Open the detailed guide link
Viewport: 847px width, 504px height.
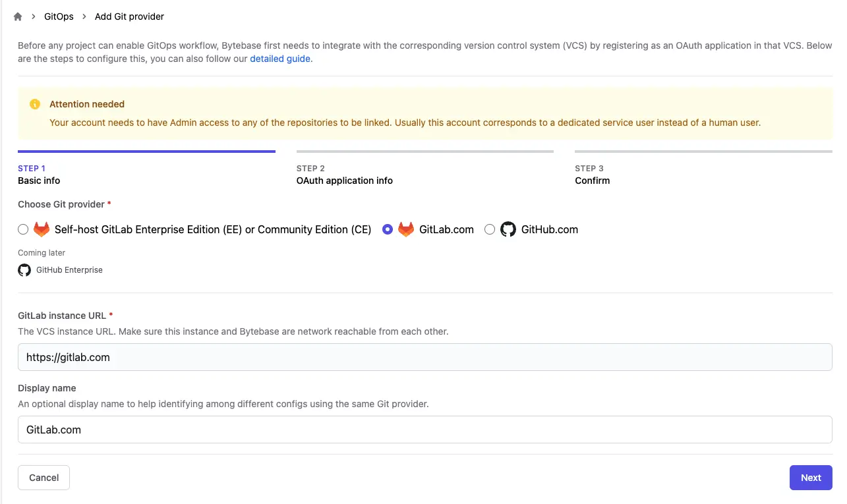(280, 59)
